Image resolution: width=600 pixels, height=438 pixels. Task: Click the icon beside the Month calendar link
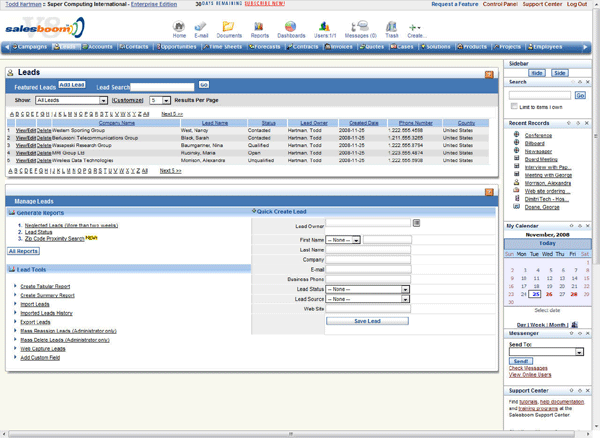click(x=574, y=324)
